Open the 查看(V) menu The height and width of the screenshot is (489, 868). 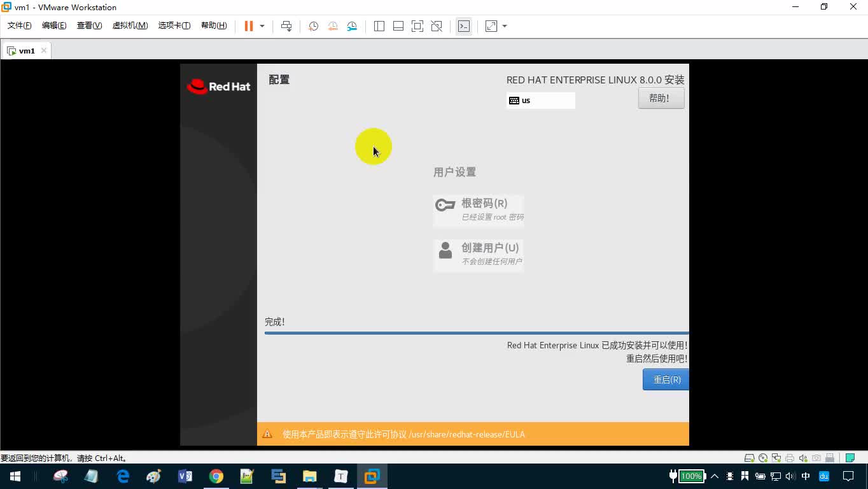click(x=89, y=25)
